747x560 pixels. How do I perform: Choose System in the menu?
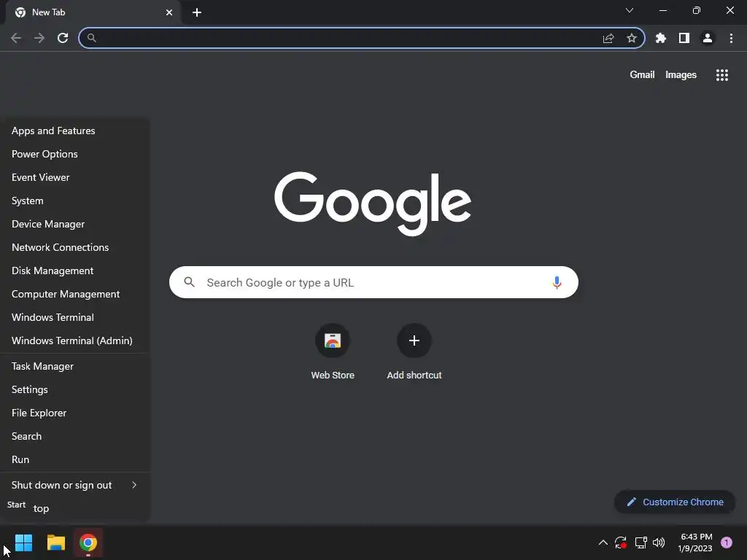point(75,201)
